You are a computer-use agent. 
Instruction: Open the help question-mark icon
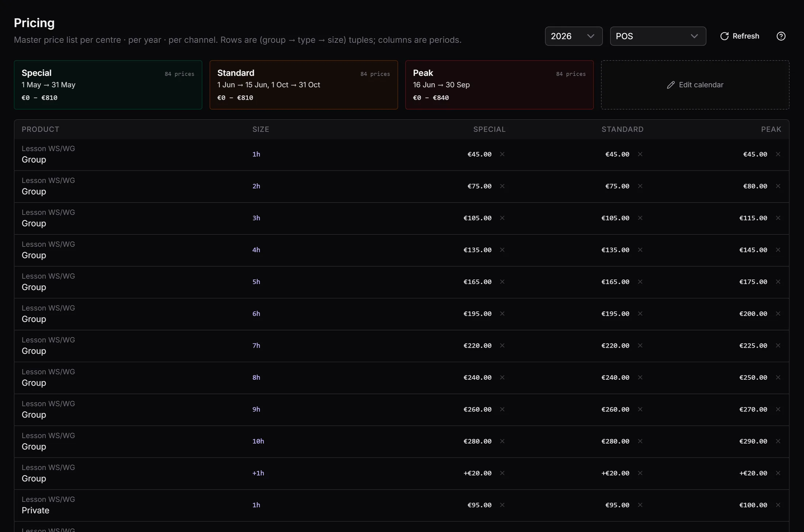[781, 36]
